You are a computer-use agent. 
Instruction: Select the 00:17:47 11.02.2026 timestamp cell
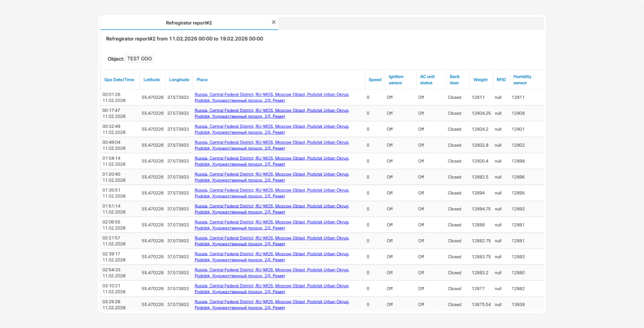point(114,114)
